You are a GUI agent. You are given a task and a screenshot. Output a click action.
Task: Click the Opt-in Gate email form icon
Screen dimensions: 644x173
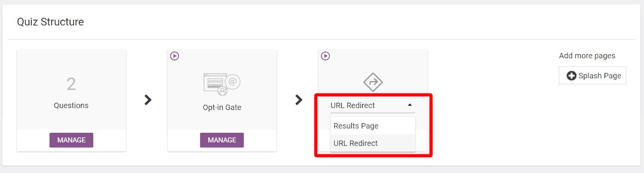[x=222, y=84]
